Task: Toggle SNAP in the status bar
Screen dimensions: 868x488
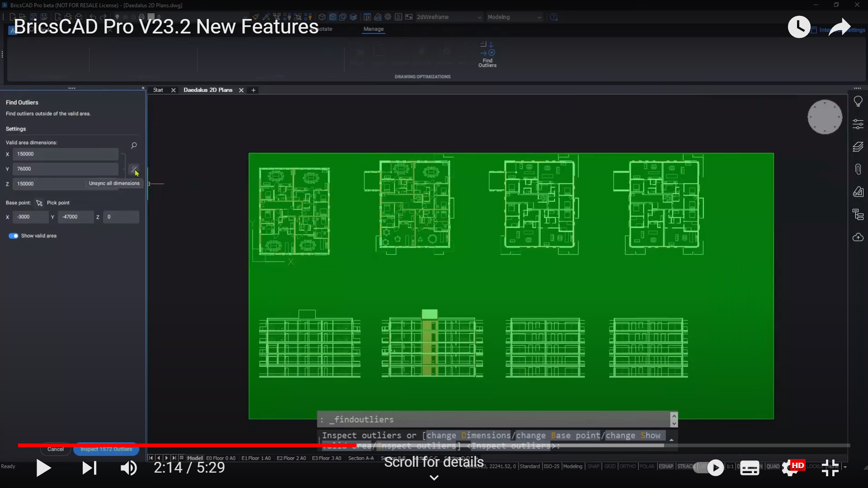Action: pyautogui.click(x=594, y=466)
